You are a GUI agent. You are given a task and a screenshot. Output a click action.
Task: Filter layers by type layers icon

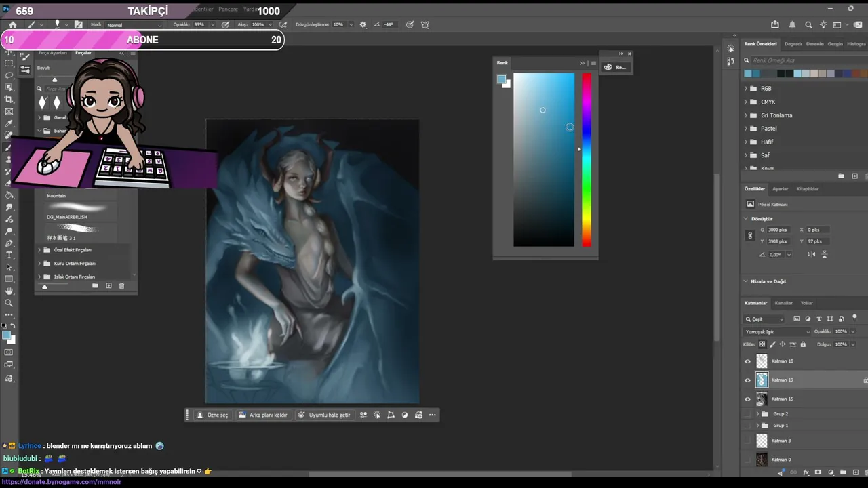pyautogui.click(x=818, y=319)
